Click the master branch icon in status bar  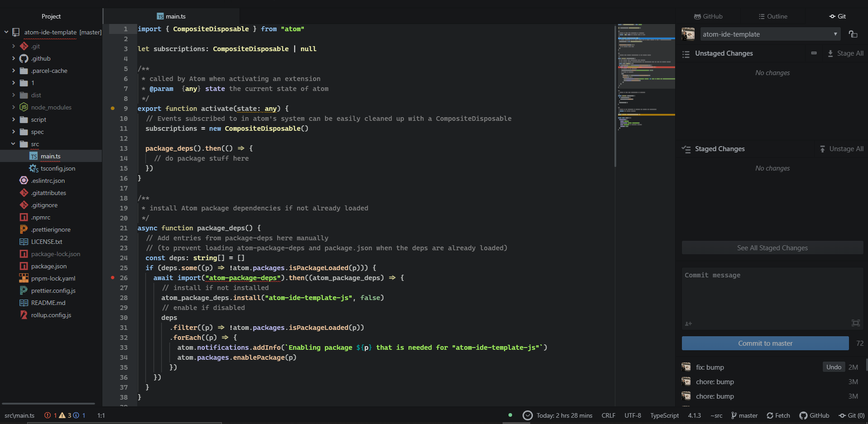pos(734,415)
